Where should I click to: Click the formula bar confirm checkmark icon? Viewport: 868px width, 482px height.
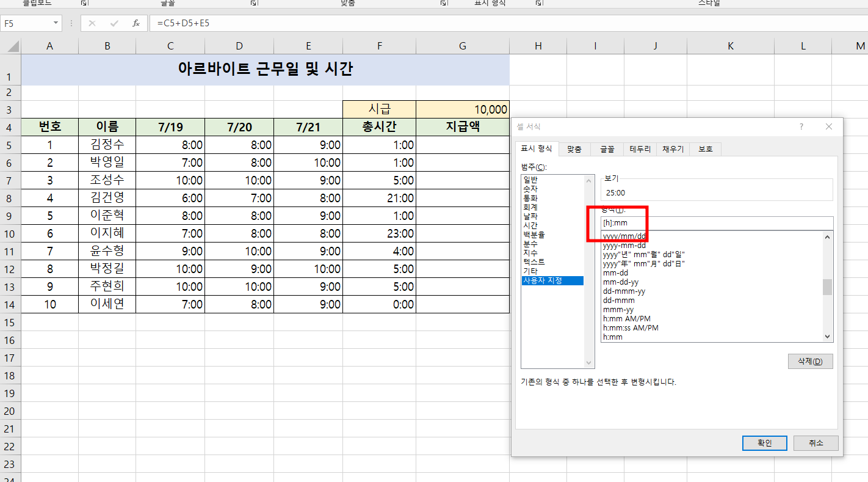coord(114,23)
